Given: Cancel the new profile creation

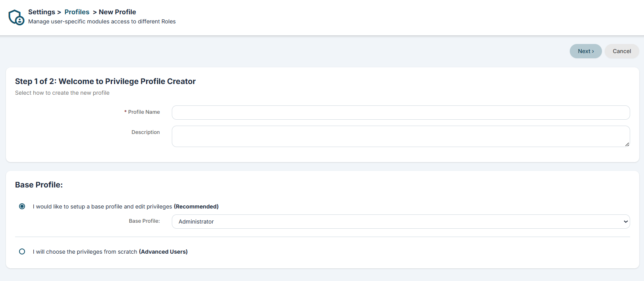Looking at the screenshot, I should pos(622,51).
